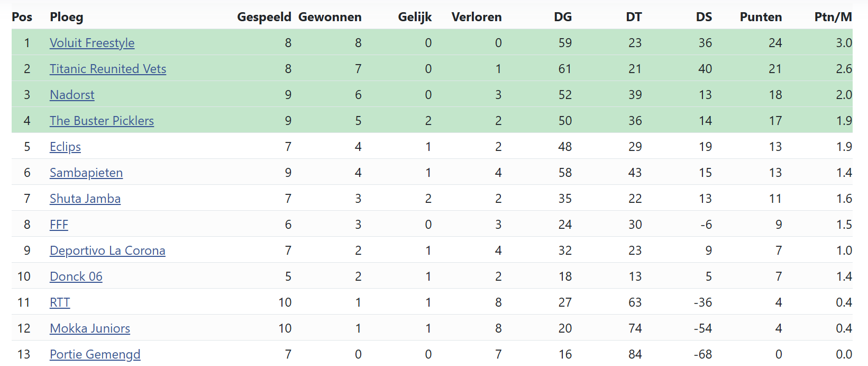Click the Nadorst team link
The width and height of the screenshot is (868, 366).
[x=72, y=95]
